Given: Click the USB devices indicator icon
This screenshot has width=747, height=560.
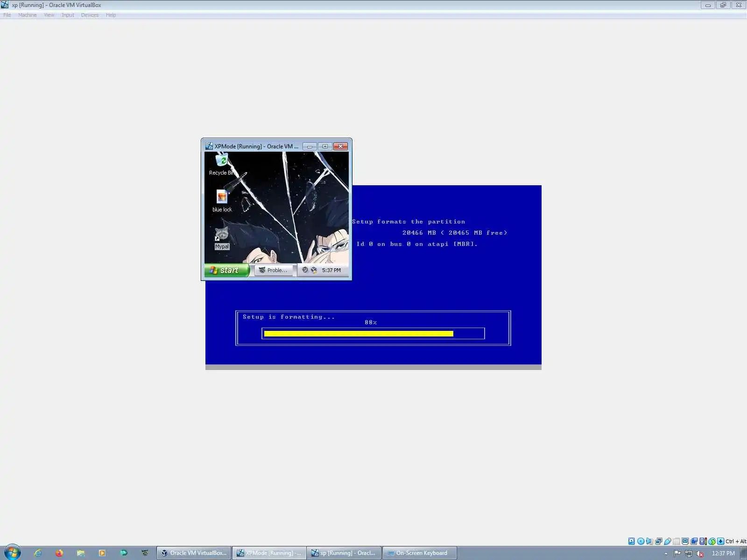Looking at the screenshot, I should (667, 541).
